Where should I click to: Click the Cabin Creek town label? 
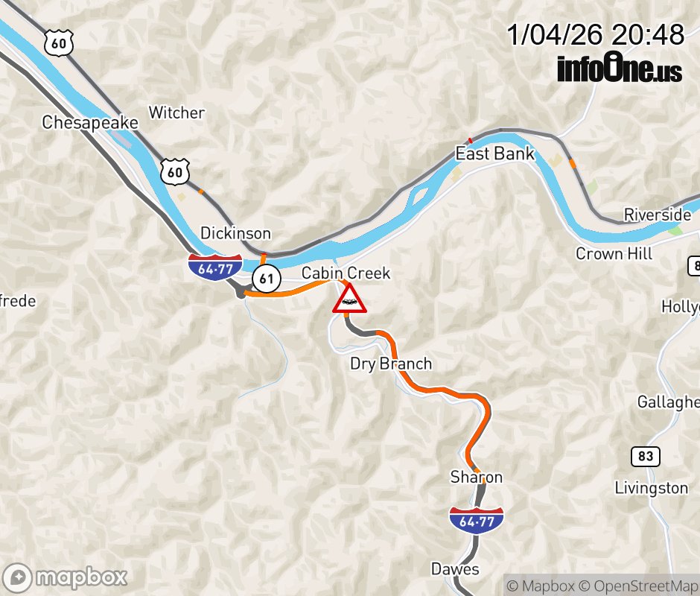(346, 273)
